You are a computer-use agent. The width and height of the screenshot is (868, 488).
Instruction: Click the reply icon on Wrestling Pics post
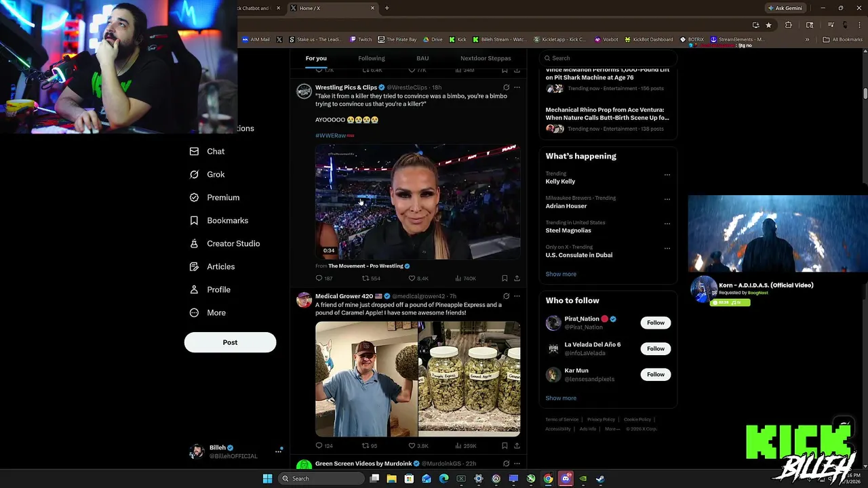pyautogui.click(x=319, y=278)
